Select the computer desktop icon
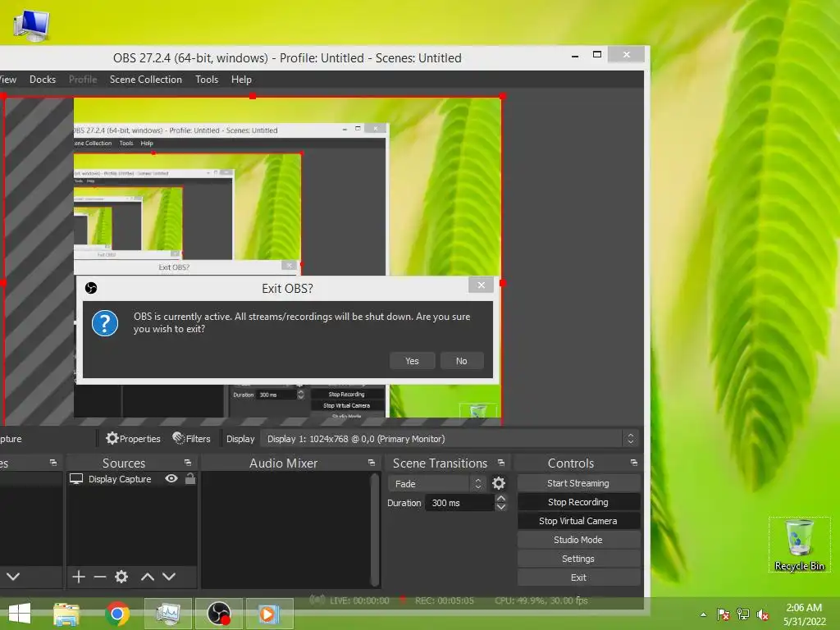The height and width of the screenshot is (630, 840). pyautogui.click(x=31, y=25)
